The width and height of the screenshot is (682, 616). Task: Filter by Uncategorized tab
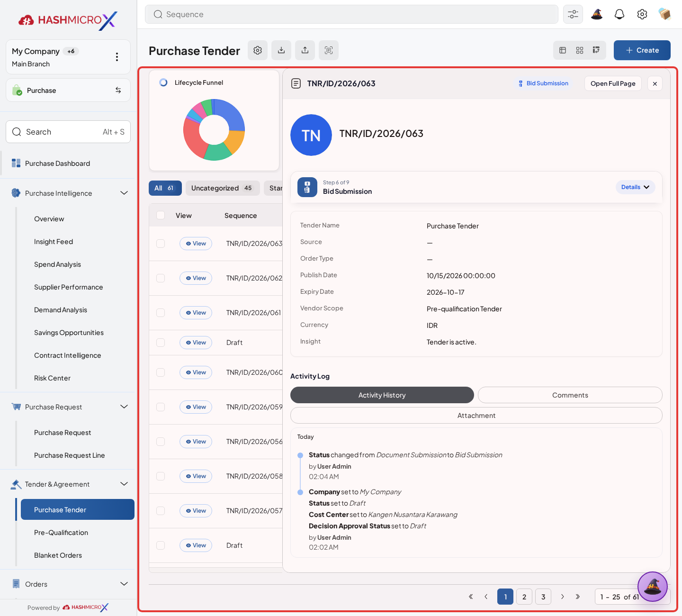(x=223, y=188)
